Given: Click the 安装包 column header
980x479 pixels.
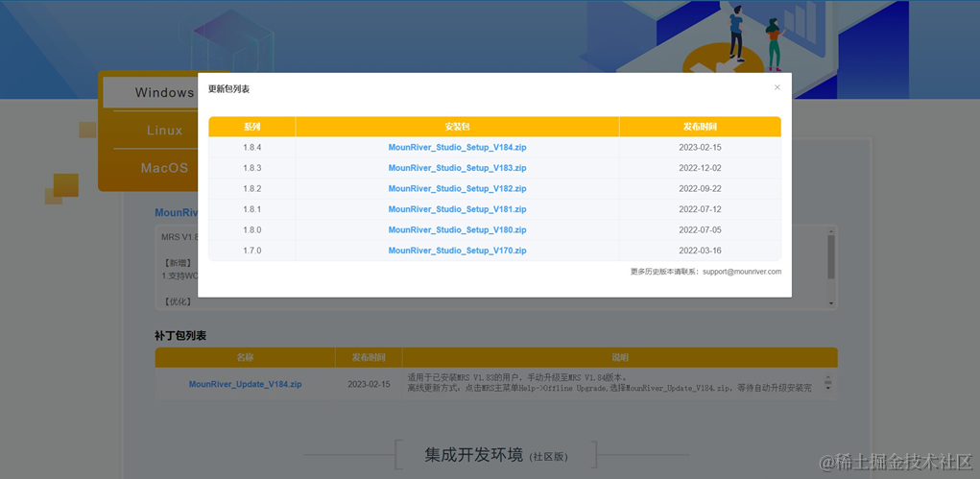Looking at the screenshot, I should point(458,127).
